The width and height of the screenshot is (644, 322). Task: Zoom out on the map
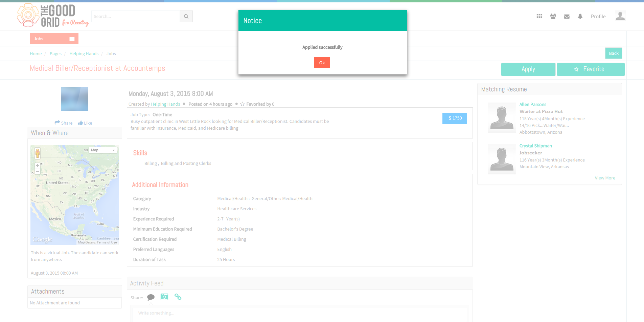tap(38, 171)
